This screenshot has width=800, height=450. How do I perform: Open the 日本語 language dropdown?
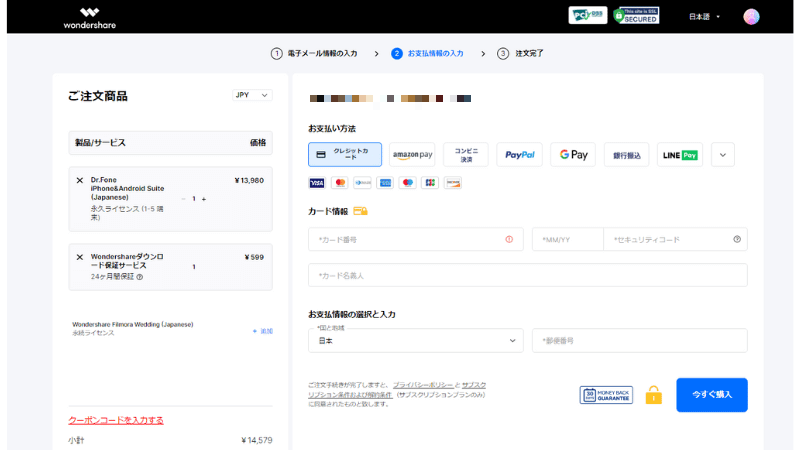coord(704,17)
